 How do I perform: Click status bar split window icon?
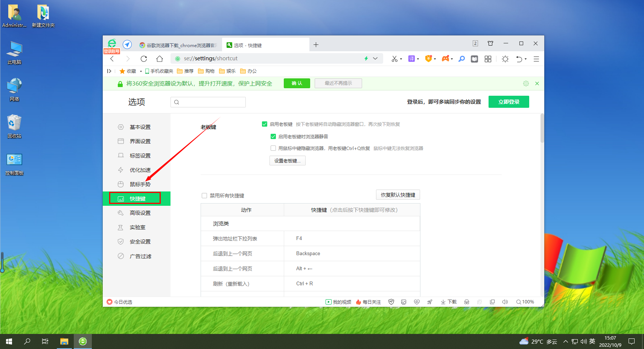(x=492, y=302)
